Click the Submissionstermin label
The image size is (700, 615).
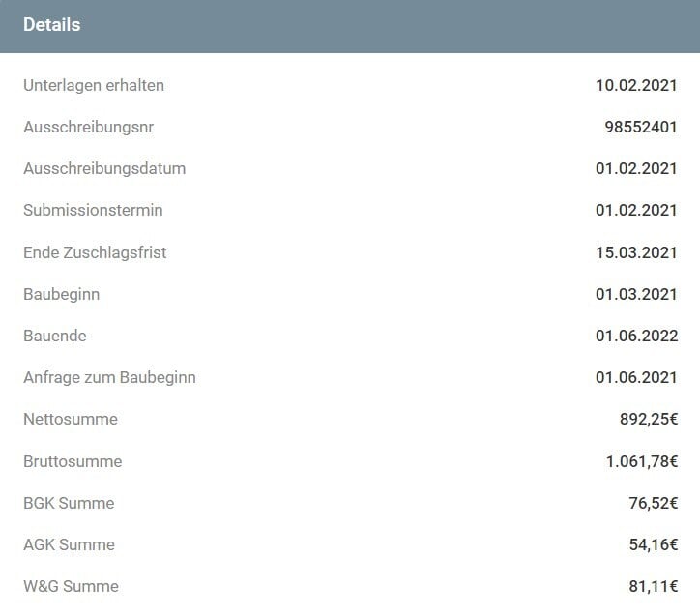(x=93, y=210)
